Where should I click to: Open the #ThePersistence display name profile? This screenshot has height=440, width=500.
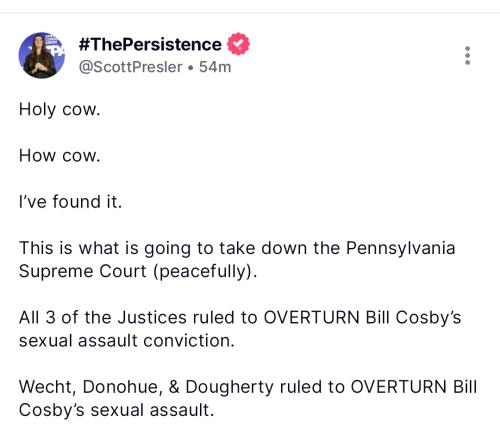[x=150, y=44]
